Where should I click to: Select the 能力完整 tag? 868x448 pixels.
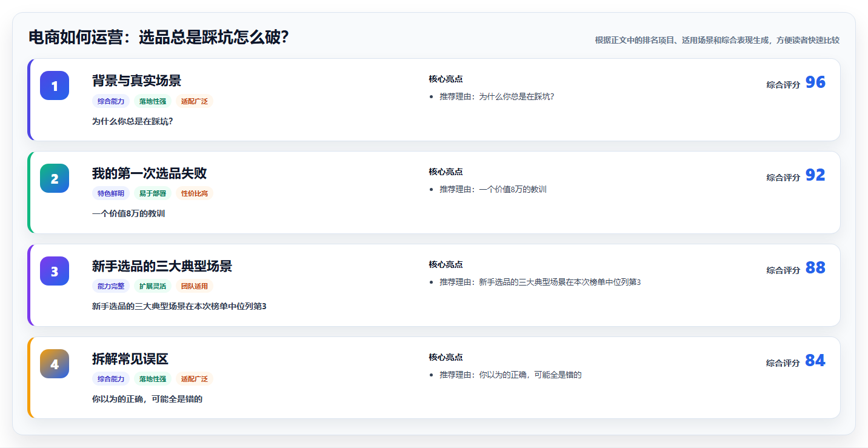(x=111, y=286)
